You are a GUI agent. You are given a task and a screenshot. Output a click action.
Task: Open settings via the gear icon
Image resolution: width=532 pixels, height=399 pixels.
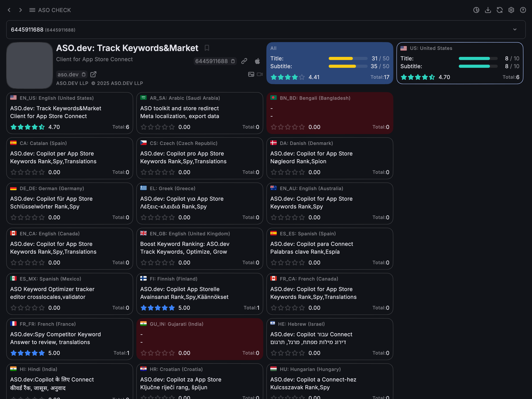click(511, 10)
